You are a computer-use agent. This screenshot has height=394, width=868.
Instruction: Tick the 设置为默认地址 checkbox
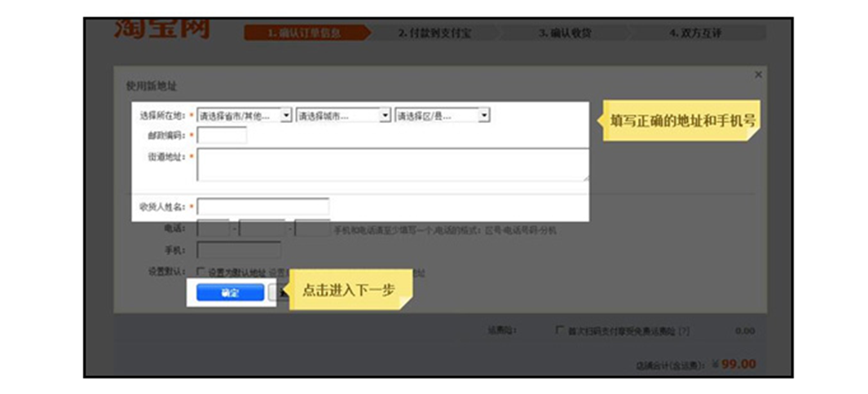[200, 272]
